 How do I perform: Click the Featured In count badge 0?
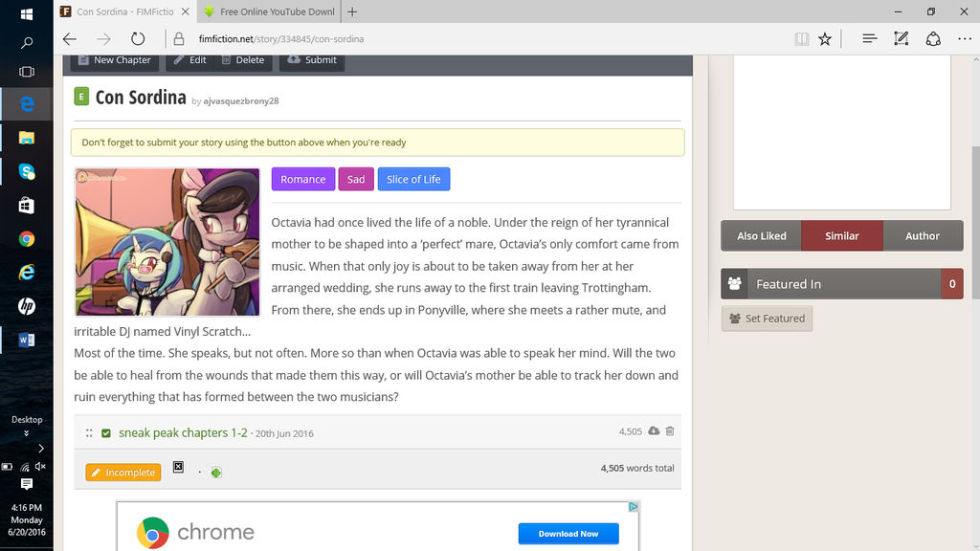pos(952,283)
